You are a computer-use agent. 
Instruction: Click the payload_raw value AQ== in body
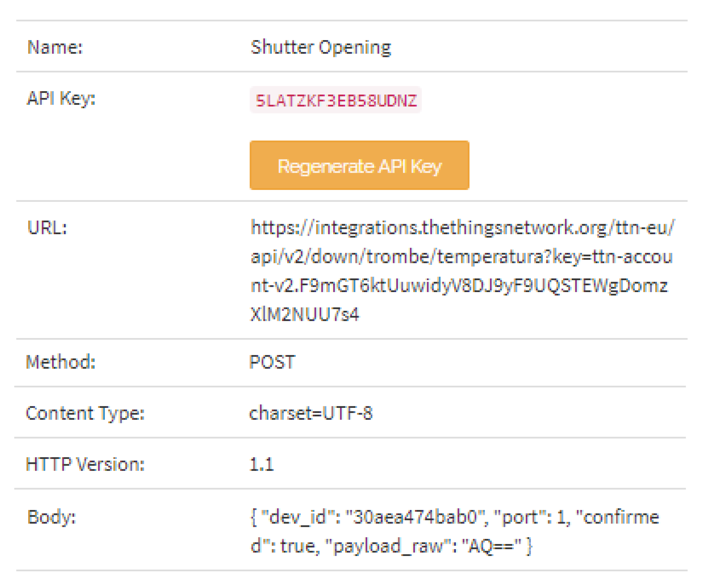coord(491,546)
